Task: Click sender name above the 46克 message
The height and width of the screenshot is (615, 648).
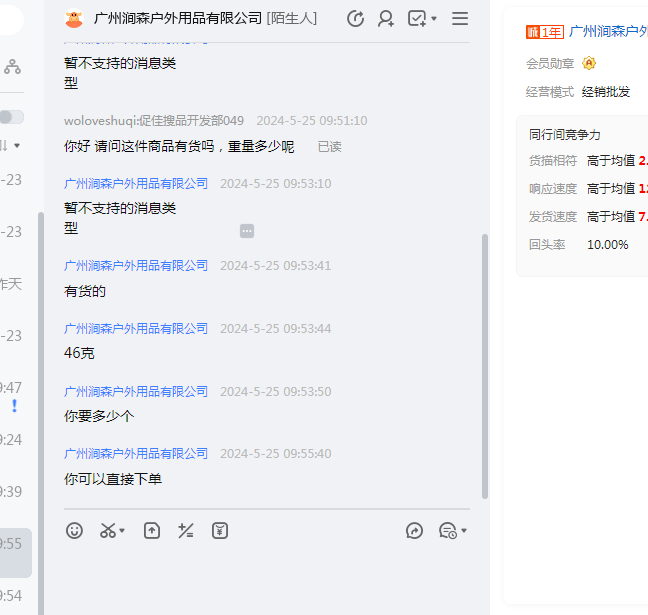Action: tap(136, 328)
